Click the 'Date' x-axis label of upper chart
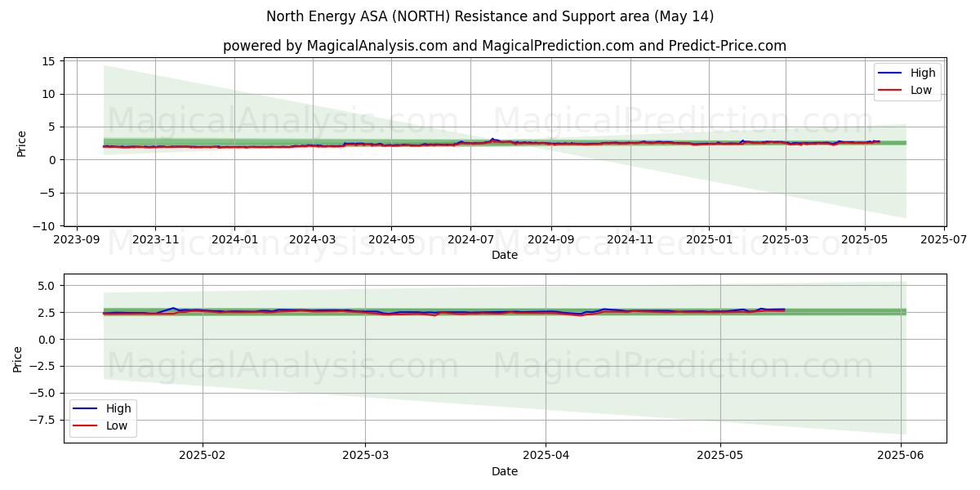The image size is (980, 490). point(505,255)
